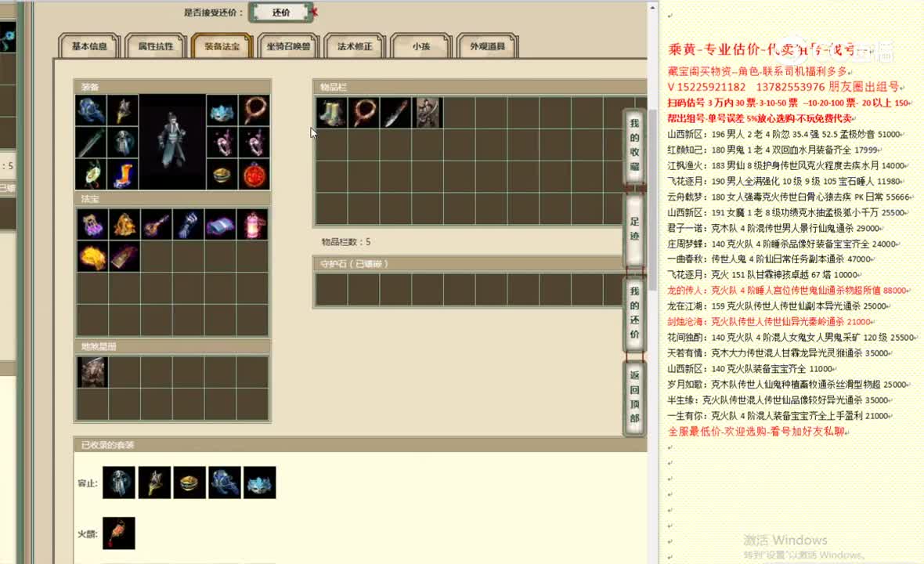Select gray armor in 装备 grid
The height and width of the screenshot is (564, 924).
[x=123, y=142]
